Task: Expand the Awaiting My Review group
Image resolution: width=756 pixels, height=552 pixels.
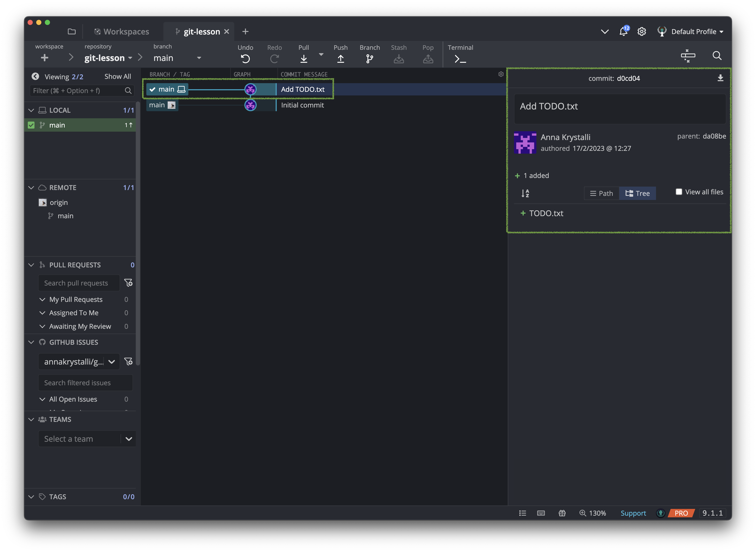Action: click(x=42, y=326)
